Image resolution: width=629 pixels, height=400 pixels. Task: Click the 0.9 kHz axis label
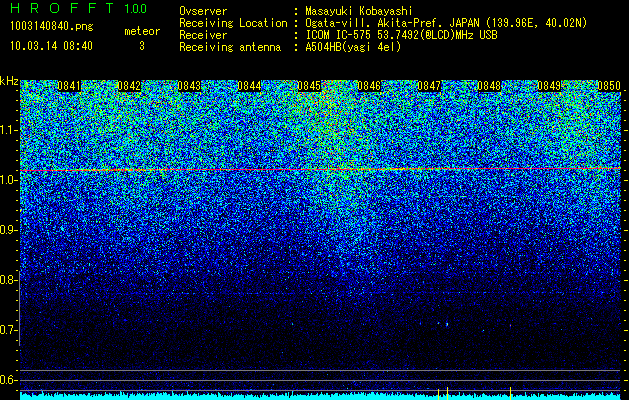click(x=7, y=230)
